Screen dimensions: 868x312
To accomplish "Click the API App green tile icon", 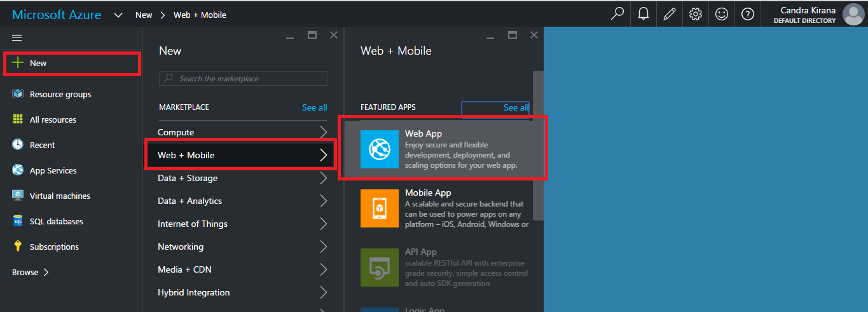I will coord(380,267).
